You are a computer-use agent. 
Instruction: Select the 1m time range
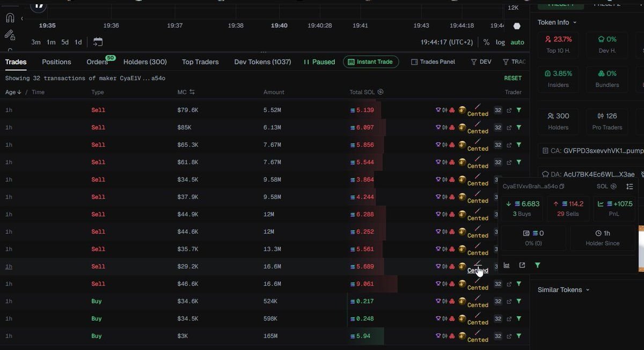[51, 42]
